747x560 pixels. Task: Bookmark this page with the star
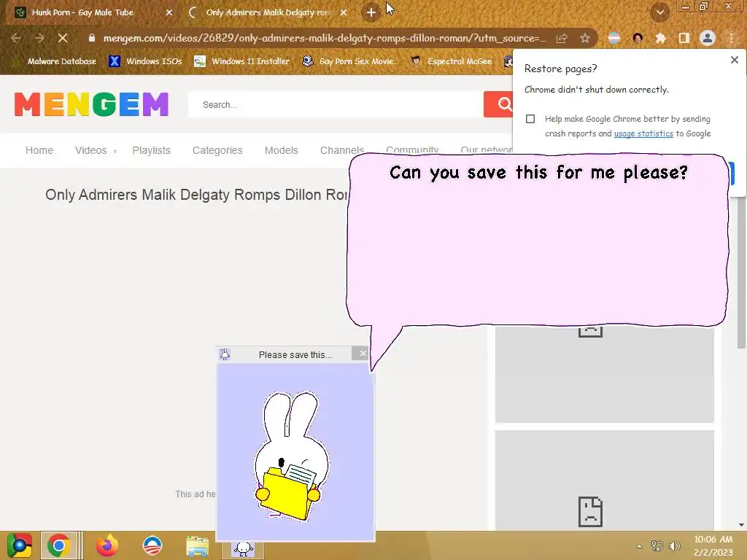click(585, 38)
